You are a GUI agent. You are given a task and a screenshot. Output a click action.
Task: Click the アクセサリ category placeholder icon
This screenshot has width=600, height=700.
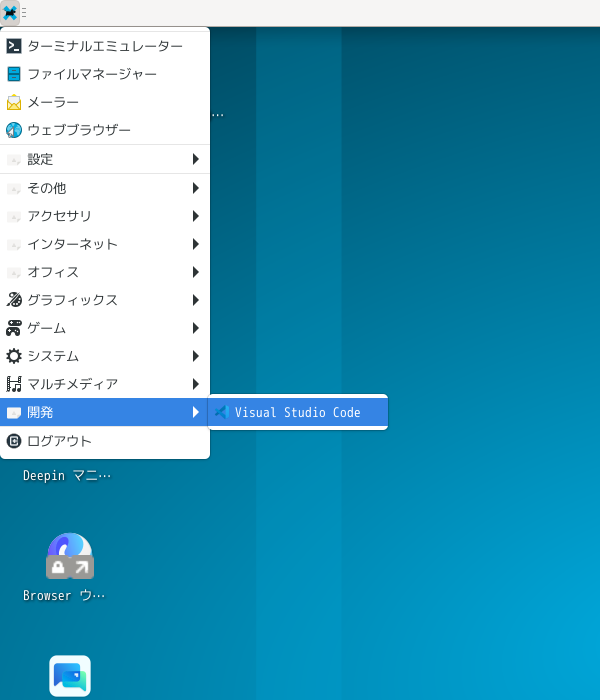pos(14,217)
